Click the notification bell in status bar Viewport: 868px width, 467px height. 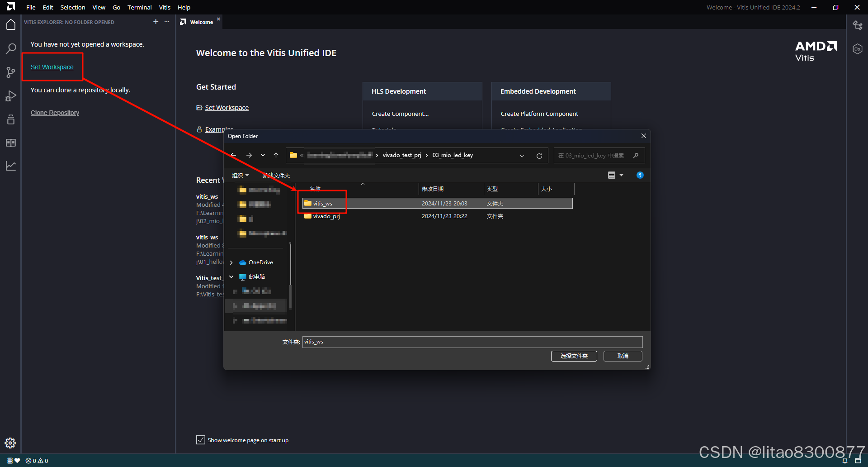(844, 461)
